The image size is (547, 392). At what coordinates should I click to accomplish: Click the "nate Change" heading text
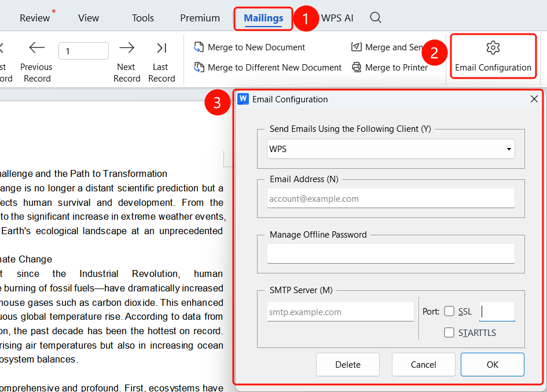(26, 259)
